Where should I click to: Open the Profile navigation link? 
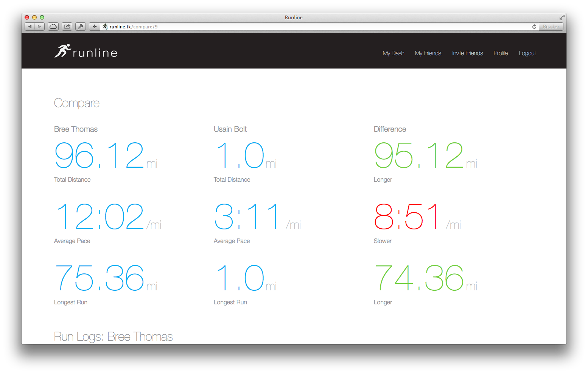501,53
